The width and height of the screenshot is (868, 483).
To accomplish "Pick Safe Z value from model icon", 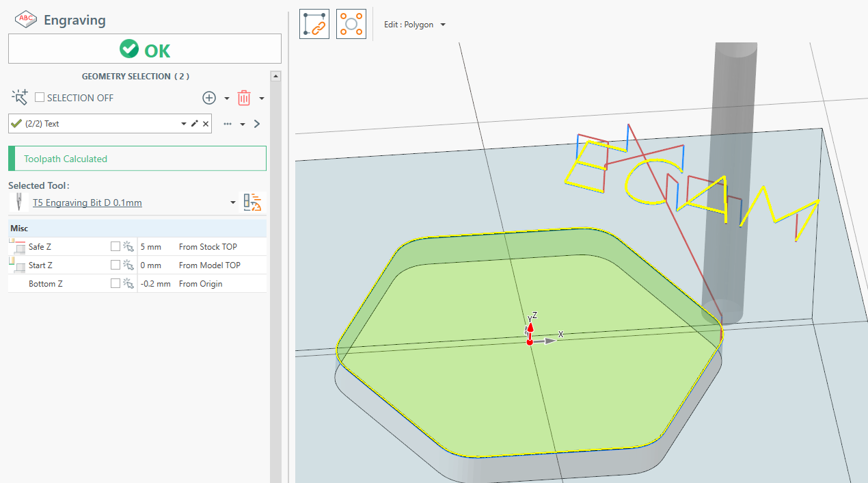I will [x=128, y=247].
